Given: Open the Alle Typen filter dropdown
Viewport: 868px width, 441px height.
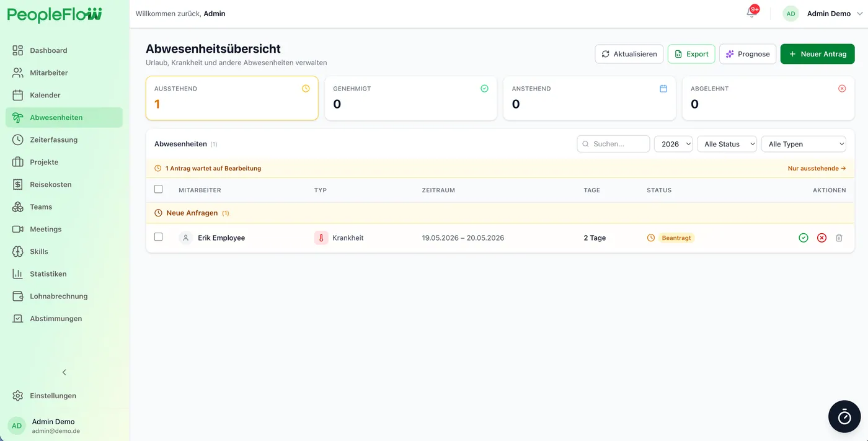Looking at the screenshot, I should click(804, 144).
